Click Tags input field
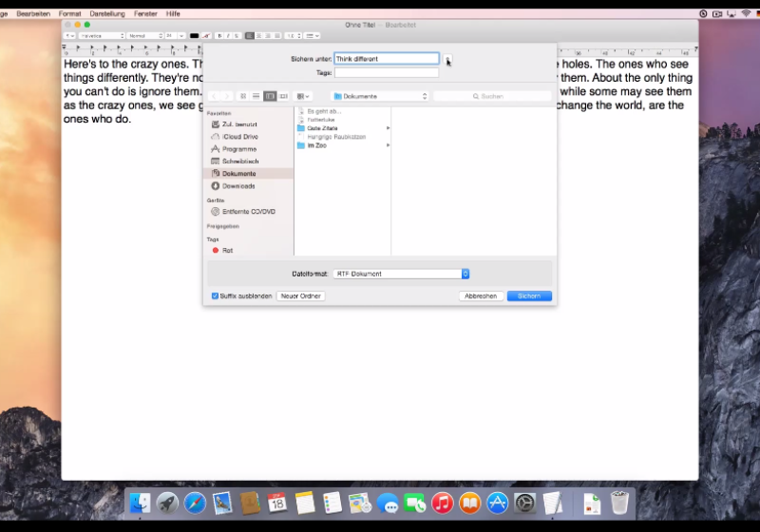The image size is (760, 532). (387, 73)
